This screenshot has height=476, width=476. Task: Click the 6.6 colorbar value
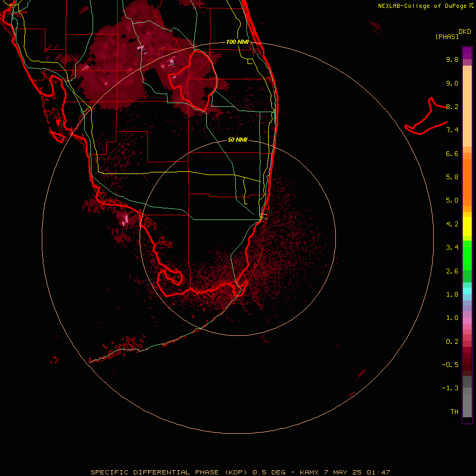(x=452, y=153)
